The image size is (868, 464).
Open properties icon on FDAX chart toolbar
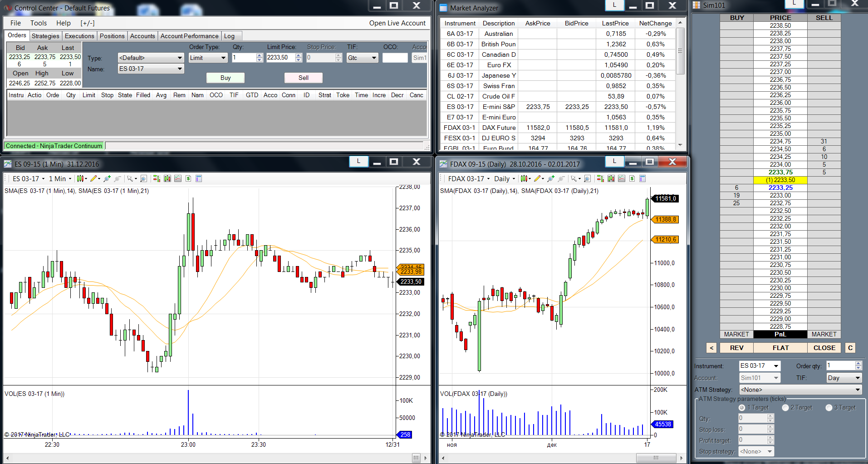[642, 179]
